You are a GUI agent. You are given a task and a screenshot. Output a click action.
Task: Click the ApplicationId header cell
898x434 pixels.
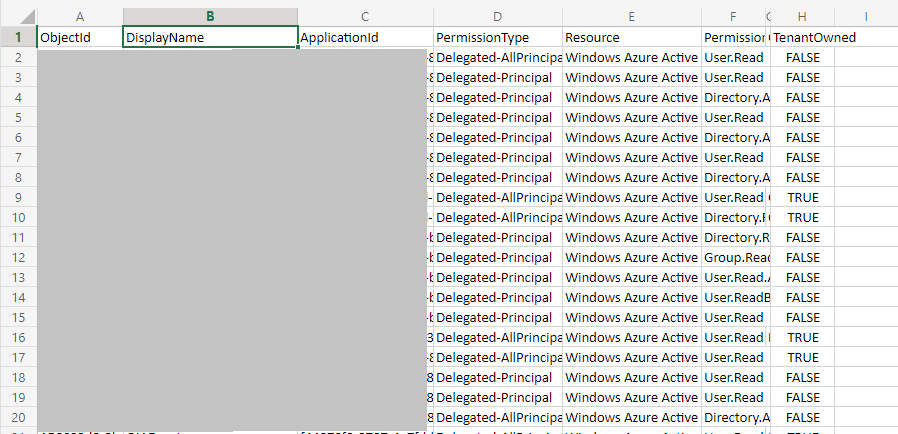[365, 38]
